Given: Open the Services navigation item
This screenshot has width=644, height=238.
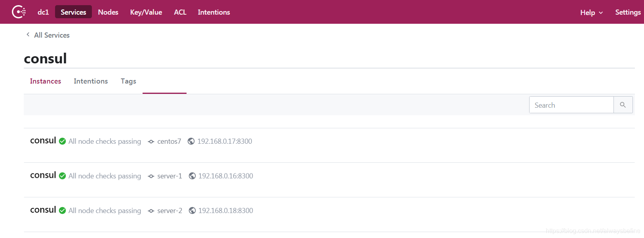Looking at the screenshot, I should click(73, 12).
